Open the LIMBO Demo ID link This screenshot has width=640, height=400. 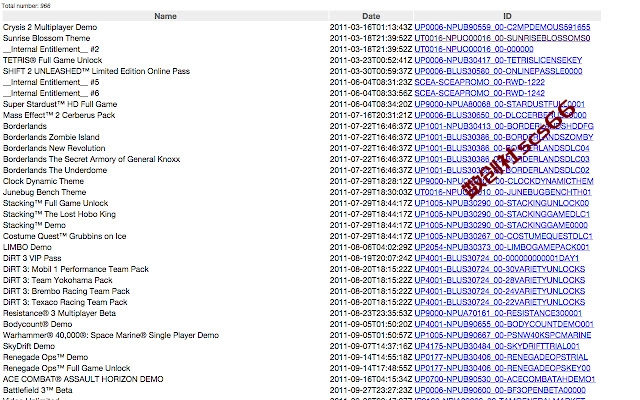click(502, 247)
